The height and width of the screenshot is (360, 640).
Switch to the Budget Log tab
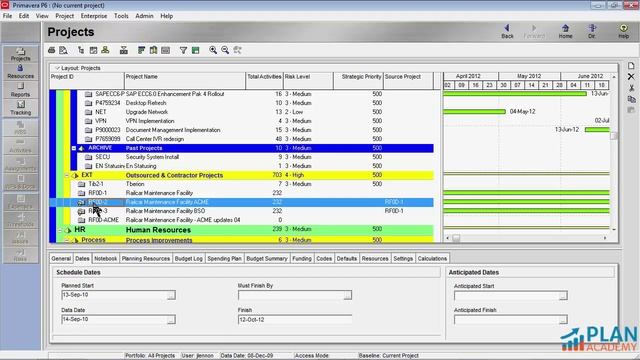[189, 258]
